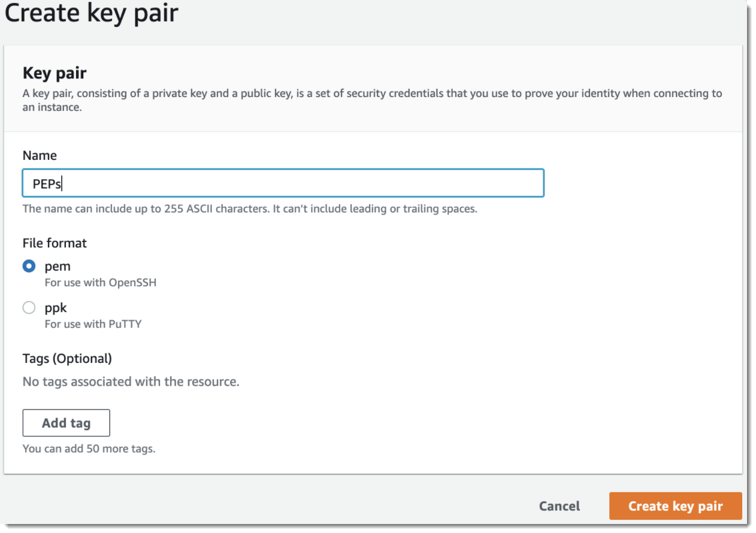
Task: Click the Name field label
Action: coord(40,155)
